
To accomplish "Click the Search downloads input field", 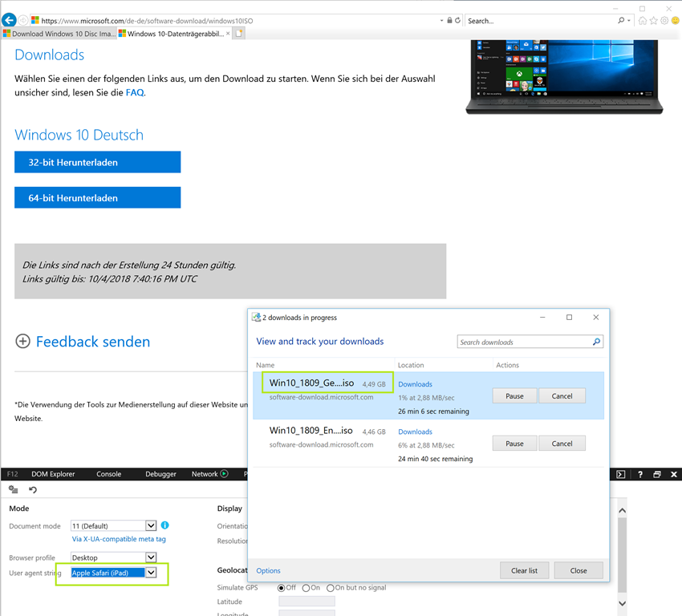I will pos(523,342).
